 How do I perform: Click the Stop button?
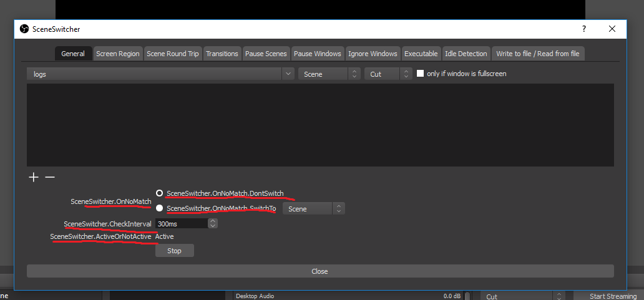[x=175, y=251]
